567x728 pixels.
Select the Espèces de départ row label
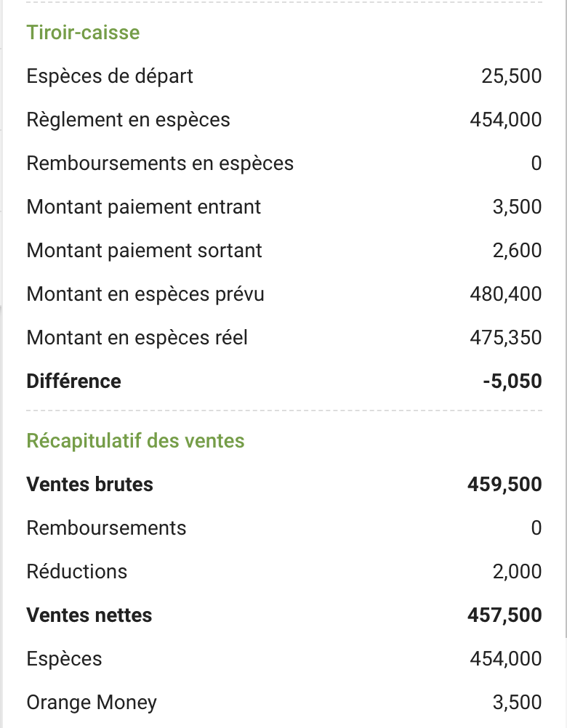[110, 76]
